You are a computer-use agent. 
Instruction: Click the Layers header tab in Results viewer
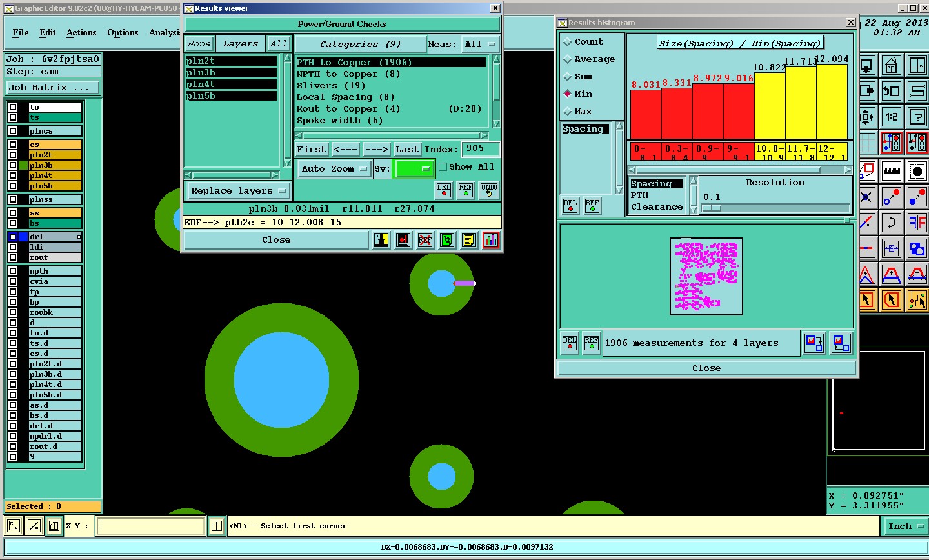[240, 44]
